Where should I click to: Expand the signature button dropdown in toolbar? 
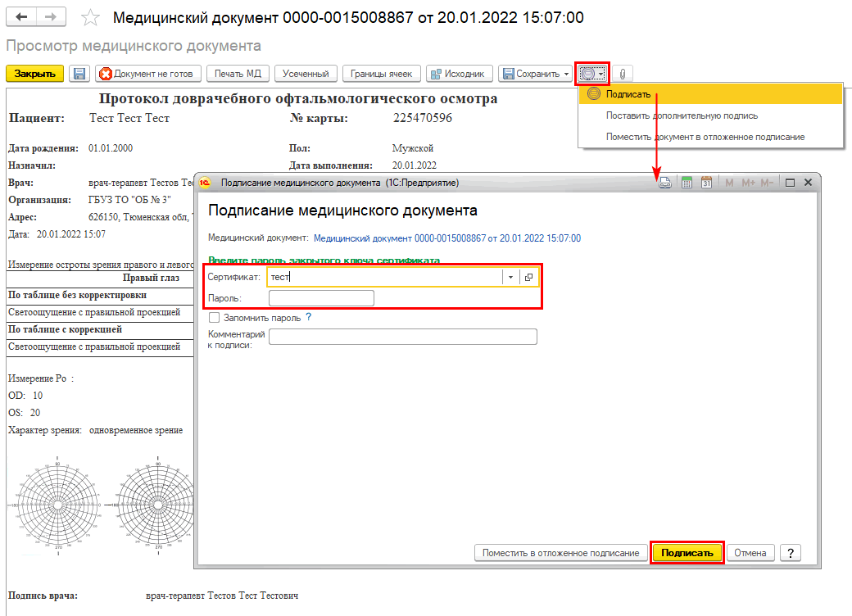click(601, 74)
